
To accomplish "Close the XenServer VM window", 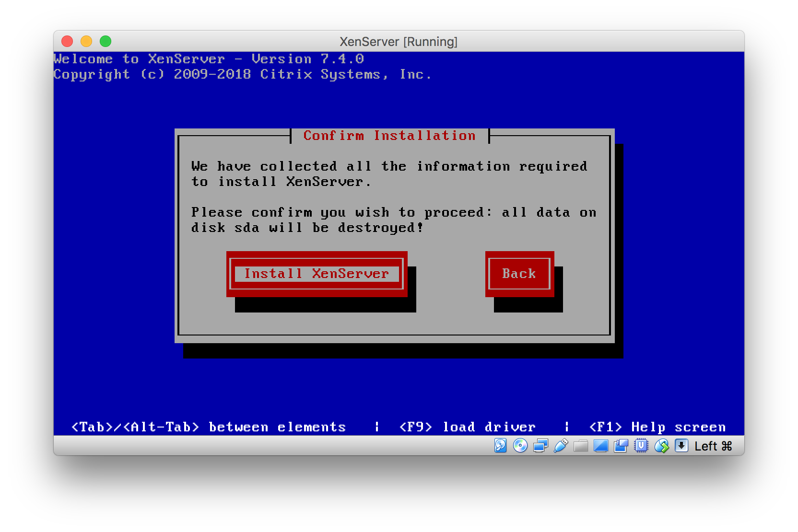I will (68, 42).
